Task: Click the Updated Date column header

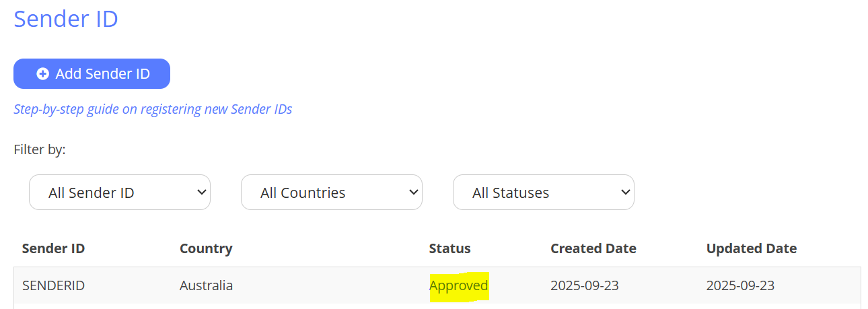Action: click(x=751, y=248)
